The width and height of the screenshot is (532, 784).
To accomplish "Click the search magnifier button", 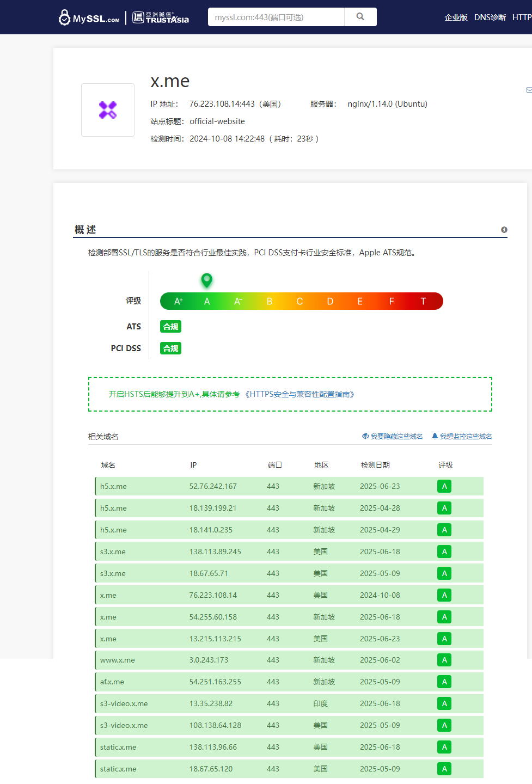I will 360,17.
